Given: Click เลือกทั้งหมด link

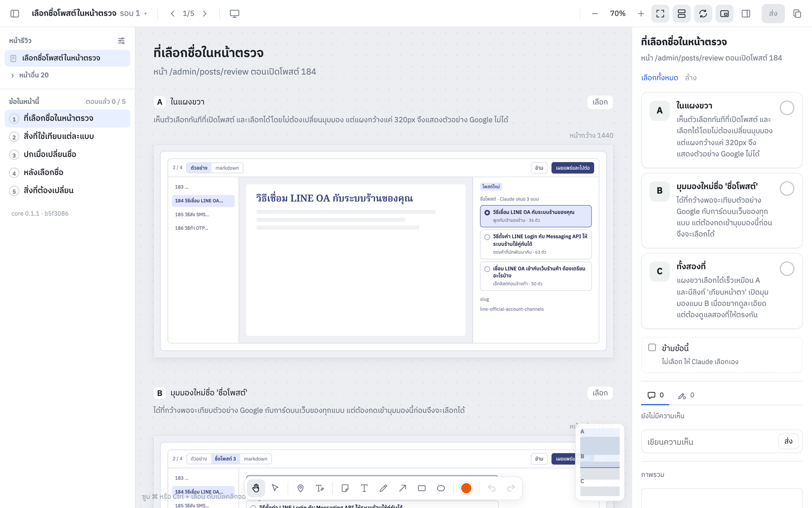Looking at the screenshot, I should [x=660, y=78].
